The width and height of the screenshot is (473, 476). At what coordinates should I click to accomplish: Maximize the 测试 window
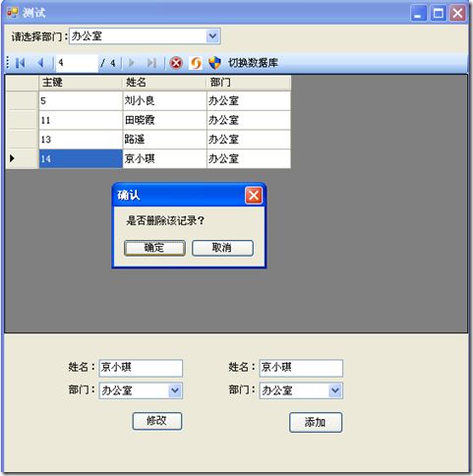(439, 14)
